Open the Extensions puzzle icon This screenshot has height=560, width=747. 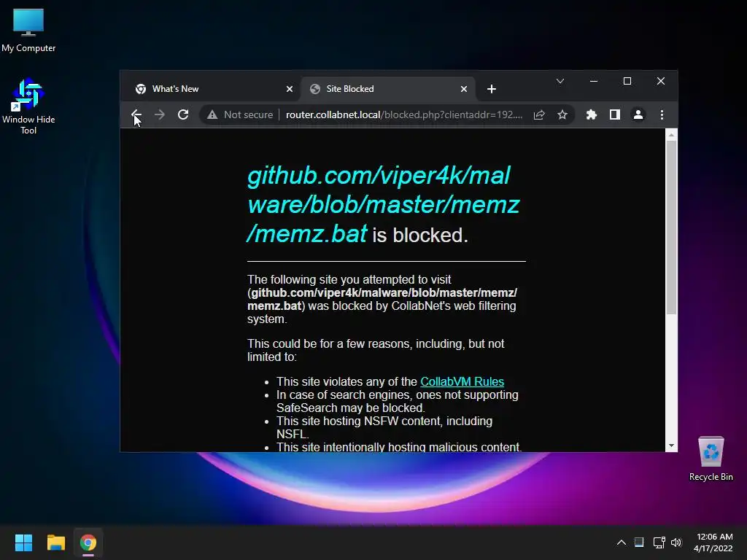[x=591, y=114]
